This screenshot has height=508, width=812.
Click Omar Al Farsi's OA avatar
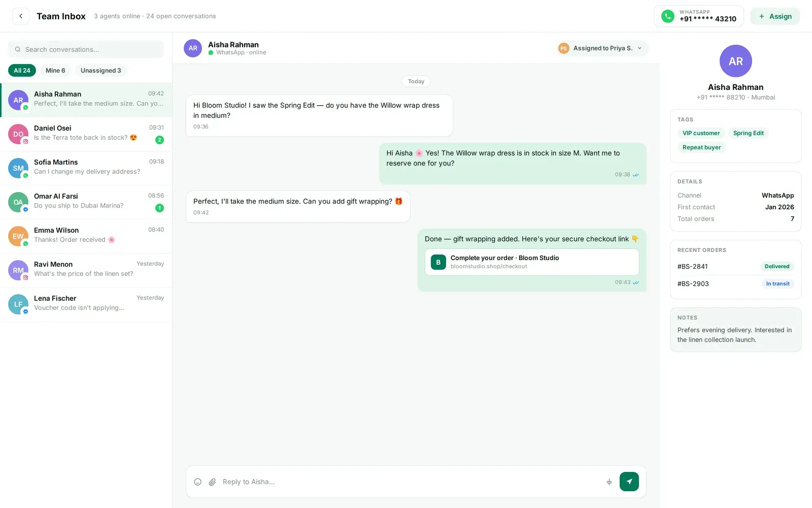18,202
